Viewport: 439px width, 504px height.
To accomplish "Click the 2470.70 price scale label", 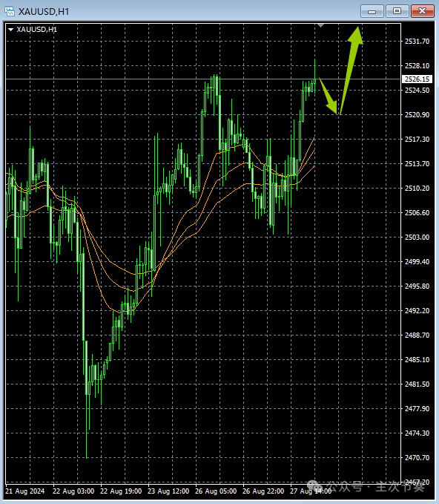I will (x=417, y=457).
